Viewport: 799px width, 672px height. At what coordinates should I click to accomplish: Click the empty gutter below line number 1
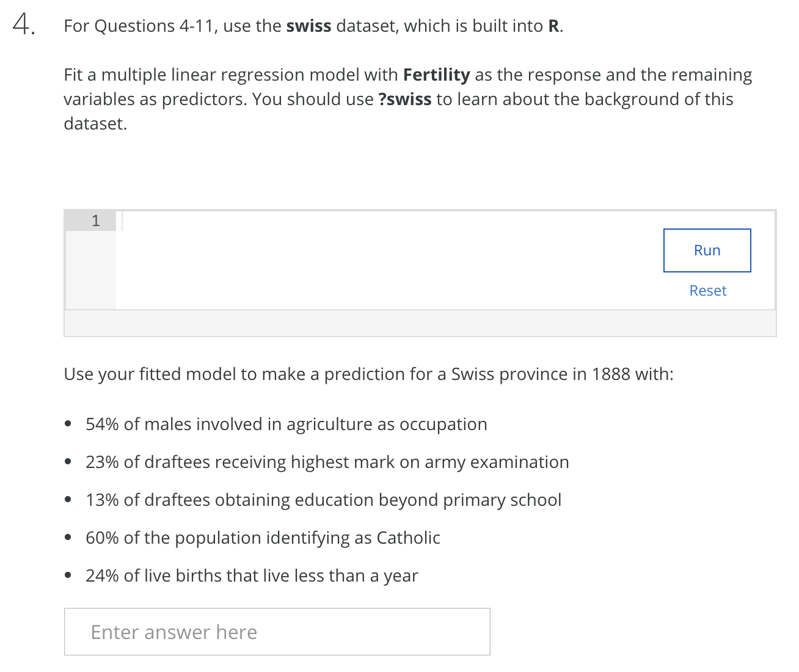click(90, 269)
